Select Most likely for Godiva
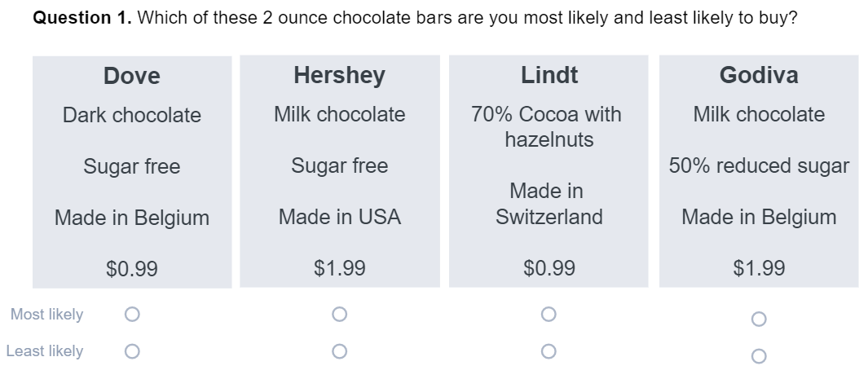 [759, 319]
